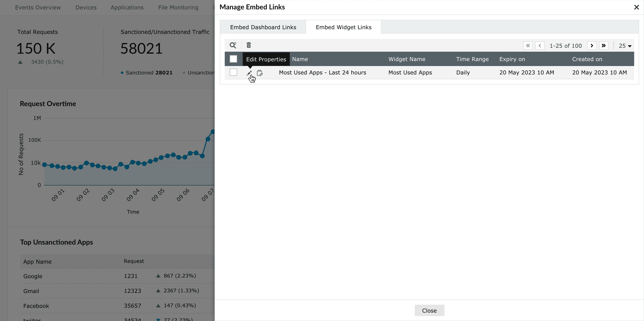Open the File Monitoring menu item
The image size is (644, 321).
[x=178, y=7]
